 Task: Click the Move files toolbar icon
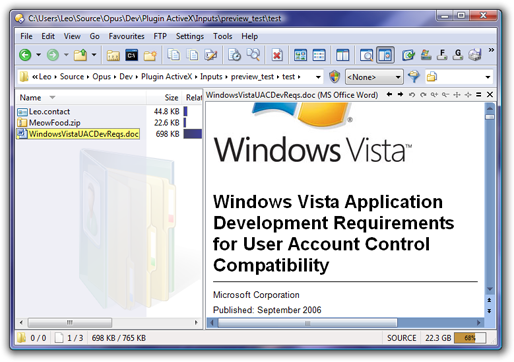(193, 55)
